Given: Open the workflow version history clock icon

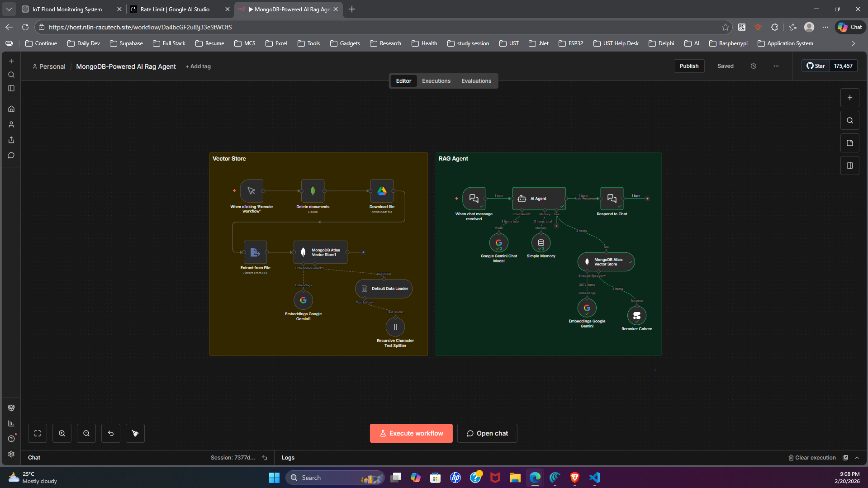Looking at the screenshot, I should [753, 66].
